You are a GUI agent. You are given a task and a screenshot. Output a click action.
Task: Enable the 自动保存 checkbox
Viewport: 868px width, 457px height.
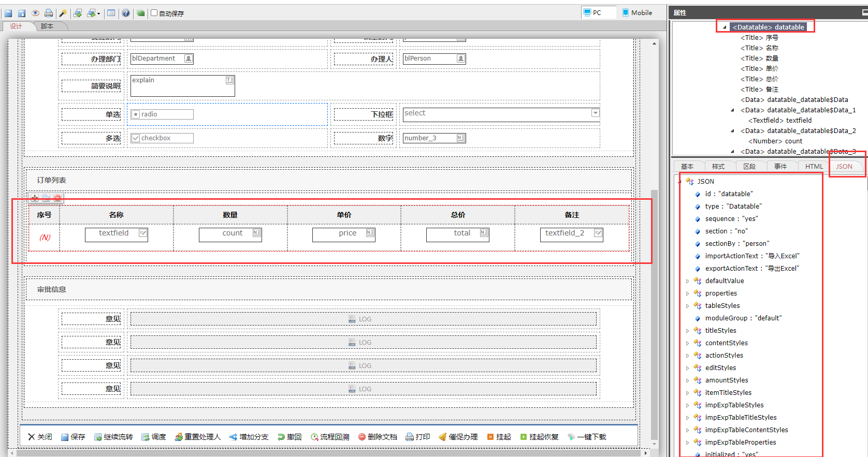[x=154, y=13]
